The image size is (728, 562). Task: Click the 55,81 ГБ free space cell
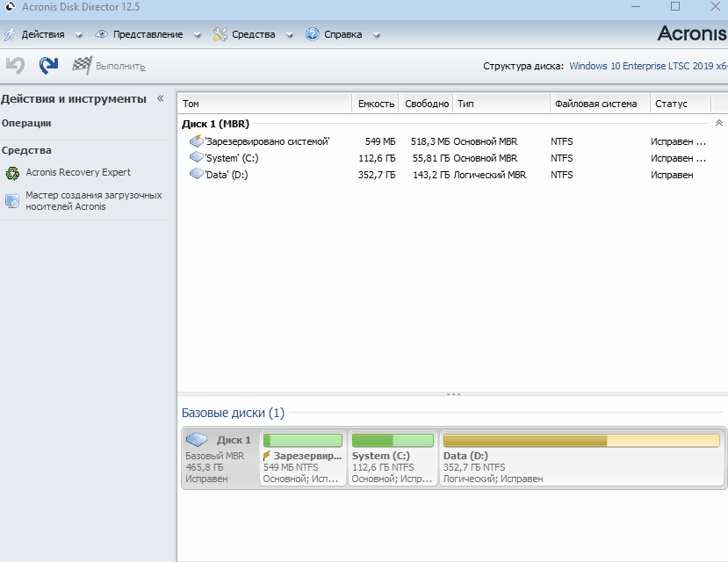tap(431, 158)
